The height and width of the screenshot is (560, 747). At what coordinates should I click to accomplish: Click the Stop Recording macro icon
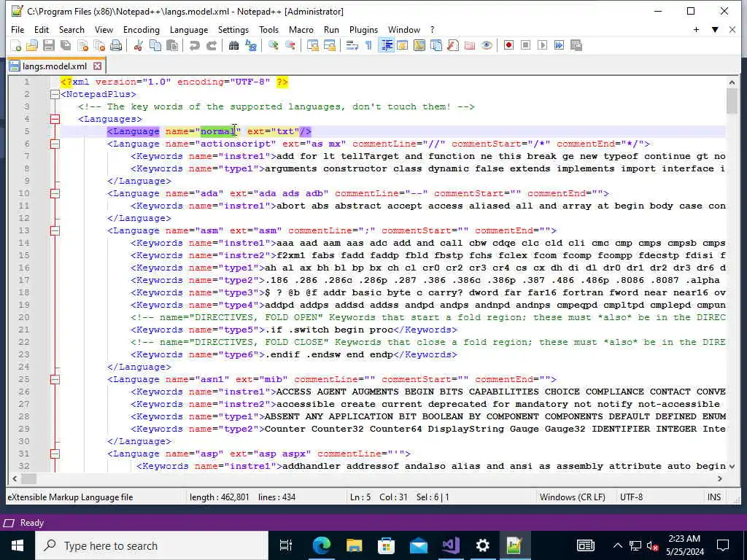click(x=525, y=45)
